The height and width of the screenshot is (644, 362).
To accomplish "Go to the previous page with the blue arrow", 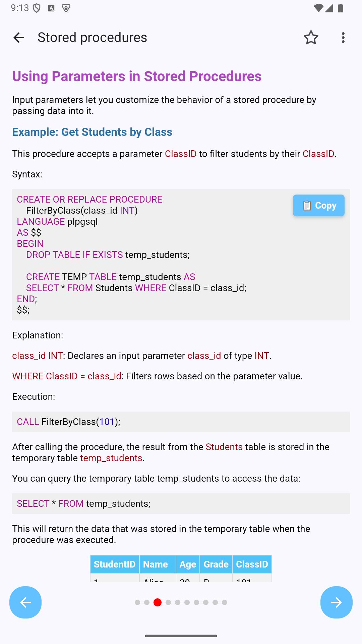I will 25,602.
